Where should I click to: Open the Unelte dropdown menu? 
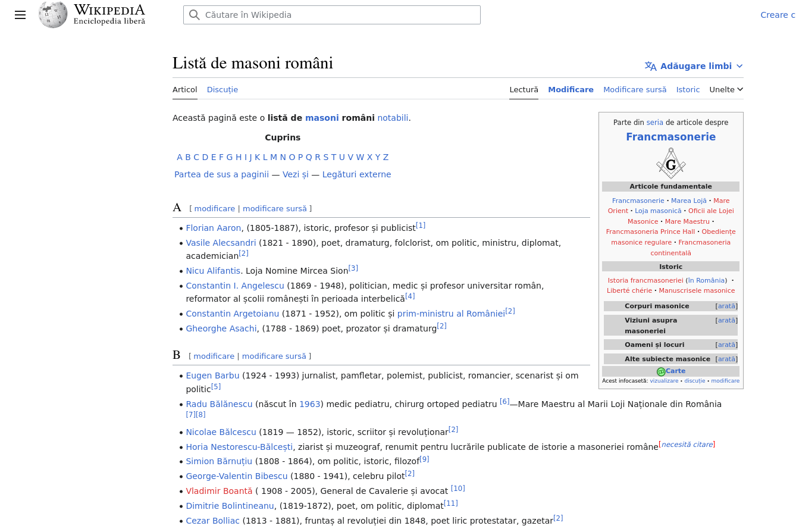pyautogui.click(x=726, y=89)
